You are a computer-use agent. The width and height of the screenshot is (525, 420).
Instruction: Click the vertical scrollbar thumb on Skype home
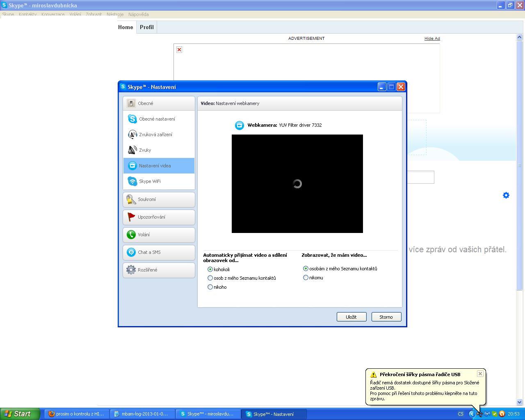[520, 165]
